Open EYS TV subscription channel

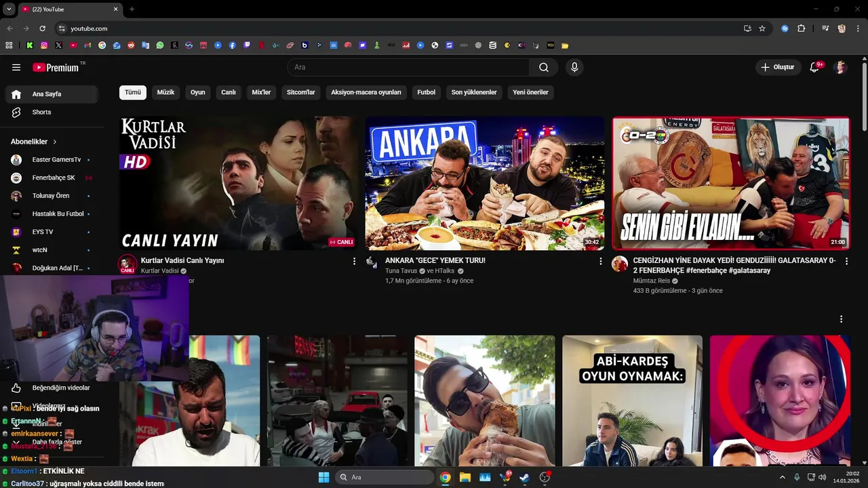pyautogui.click(x=52, y=232)
